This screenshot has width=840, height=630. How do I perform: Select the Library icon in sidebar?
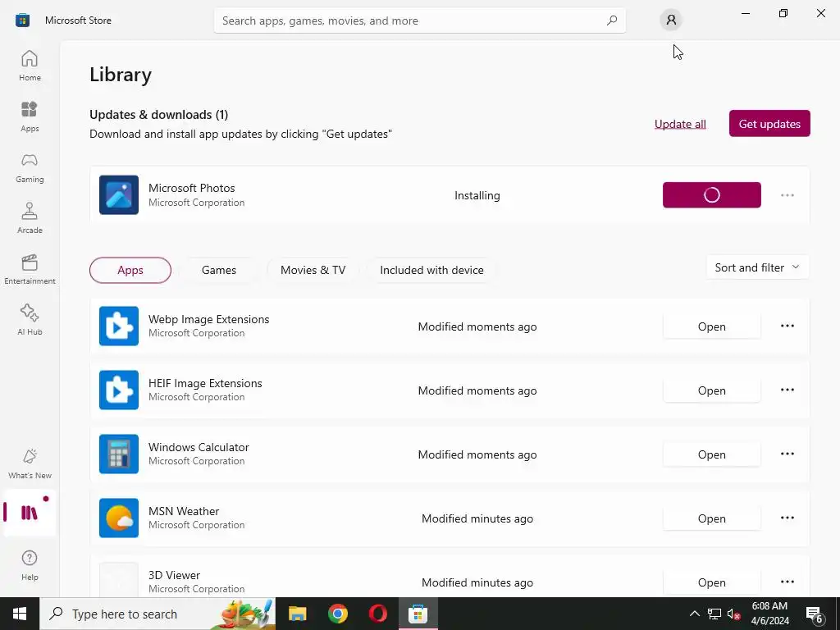[30, 513]
